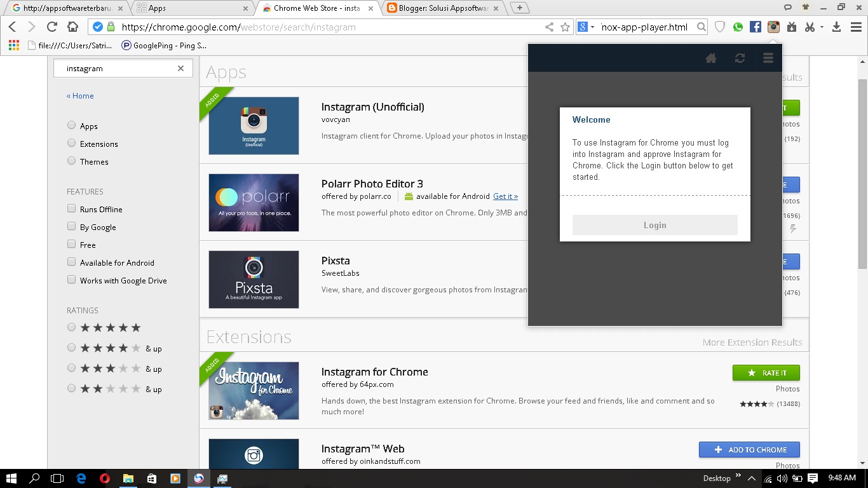Select the Apps filter radio button
The height and width of the screenshot is (488, 868).
coord(72,125)
